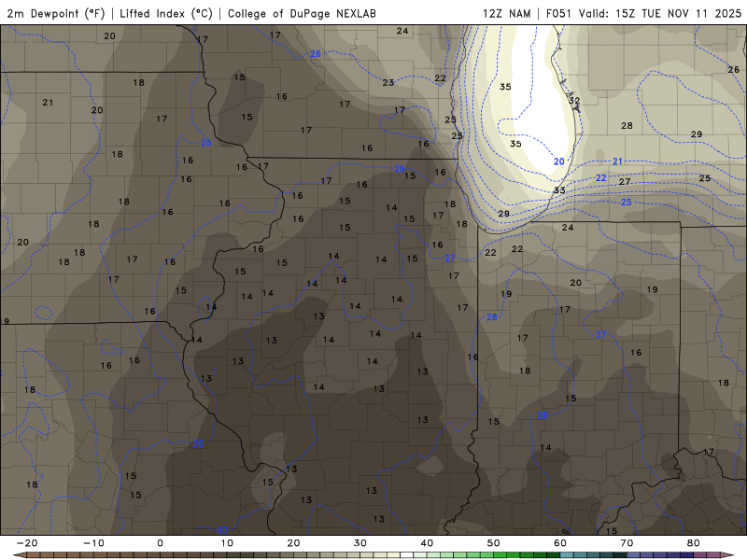Viewport: 747px width, 560px height.
Task: Click the blue contour label 22
Action: point(601,178)
